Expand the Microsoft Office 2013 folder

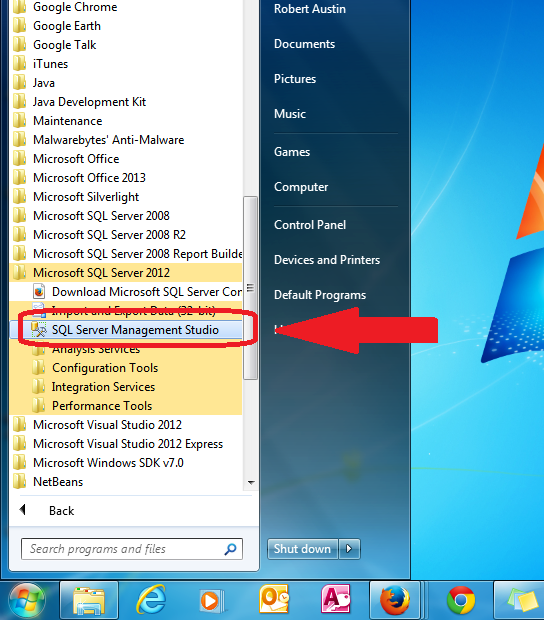[x=126, y=178]
